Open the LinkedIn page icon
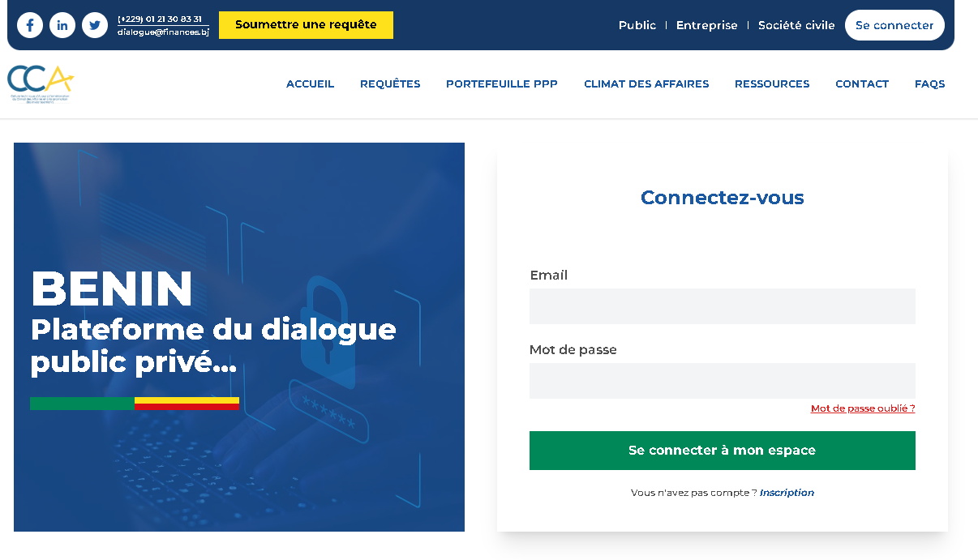This screenshot has width=978, height=560. click(62, 24)
